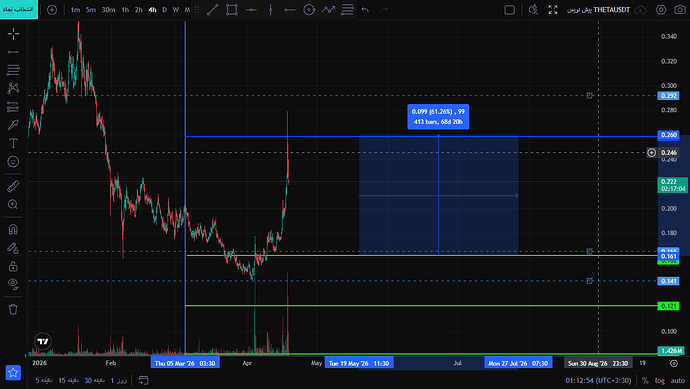Click the 0.260 blue price label
This screenshot has width=690, height=389.
[x=668, y=135]
